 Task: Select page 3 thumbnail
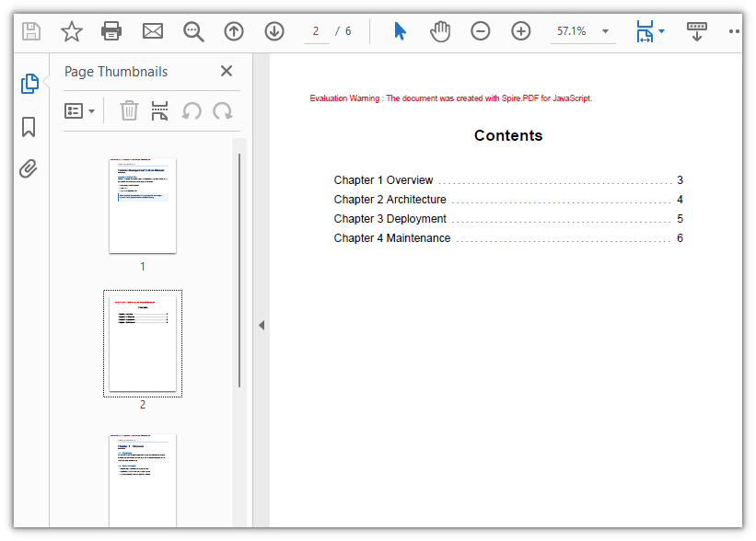[x=143, y=480]
